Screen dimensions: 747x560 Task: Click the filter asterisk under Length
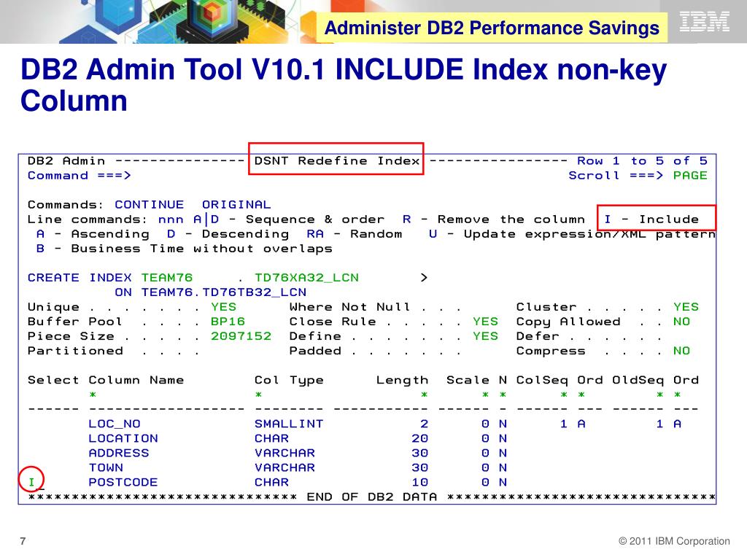(424, 394)
